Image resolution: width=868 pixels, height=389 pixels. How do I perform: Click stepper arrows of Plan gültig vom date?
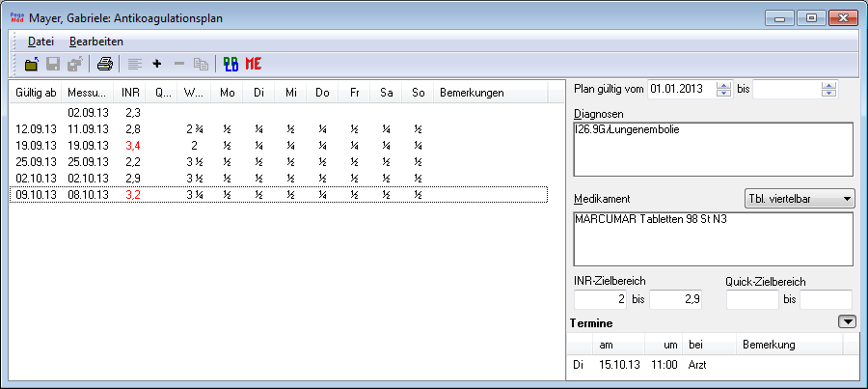coord(724,90)
